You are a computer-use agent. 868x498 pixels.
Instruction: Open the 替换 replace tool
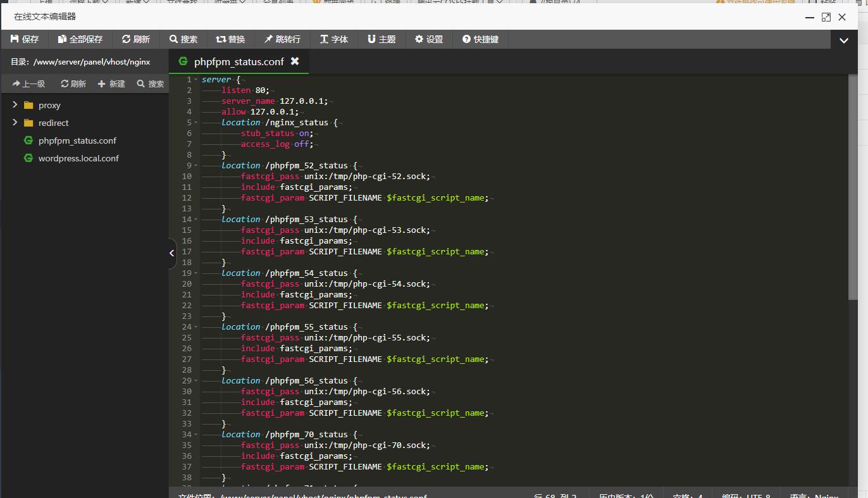(x=230, y=39)
